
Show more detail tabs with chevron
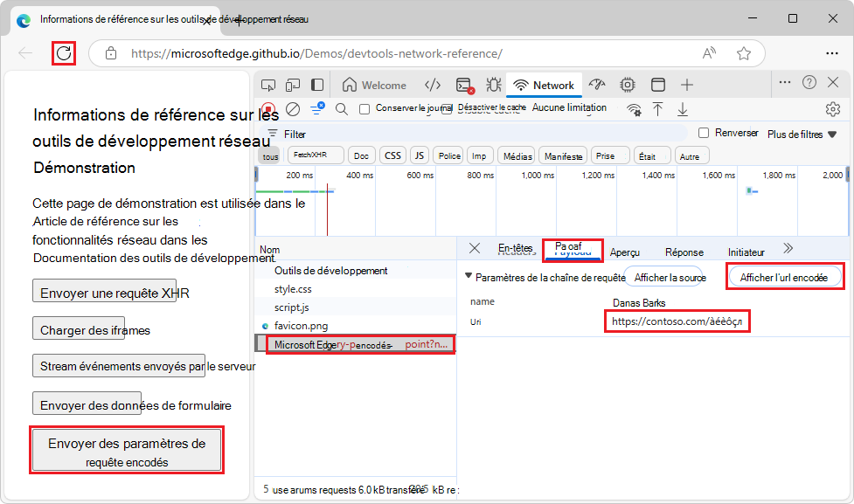point(788,249)
